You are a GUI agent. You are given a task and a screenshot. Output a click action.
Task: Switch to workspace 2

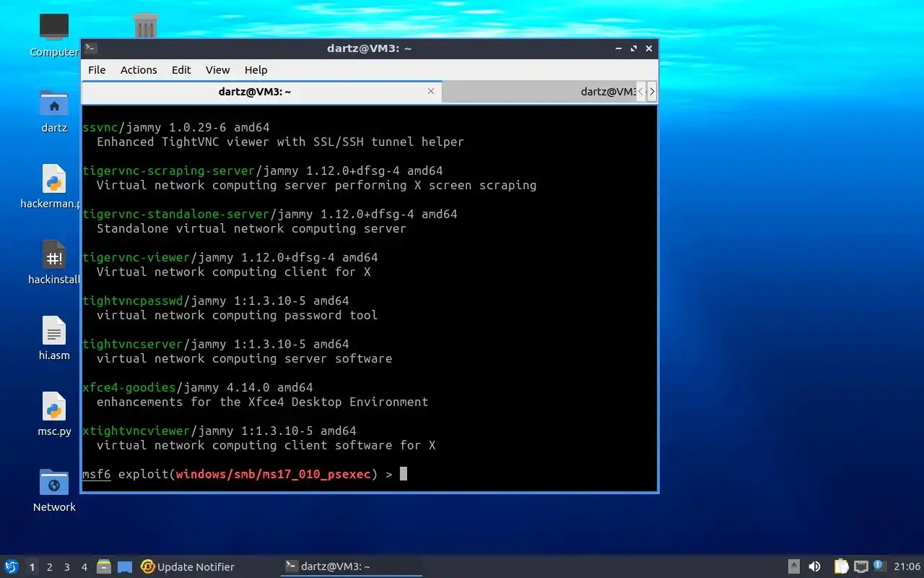[49, 567]
